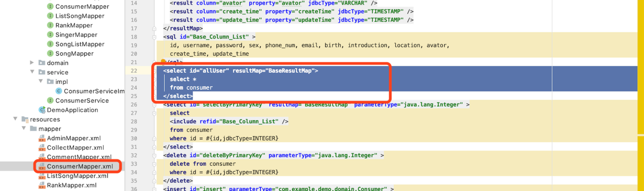The image size is (644, 191).
Task: Open the ConsumerMapper interface file
Action: (82, 7)
